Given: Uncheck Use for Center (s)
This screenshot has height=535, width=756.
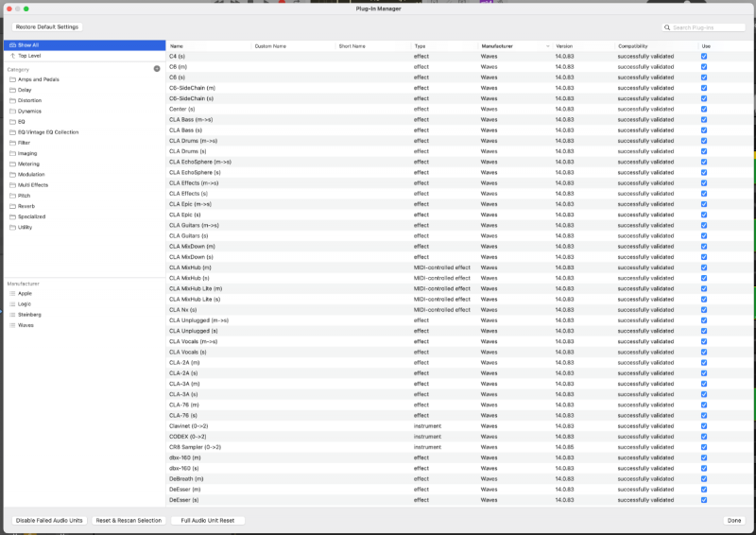Looking at the screenshot, I should (704, 110).
